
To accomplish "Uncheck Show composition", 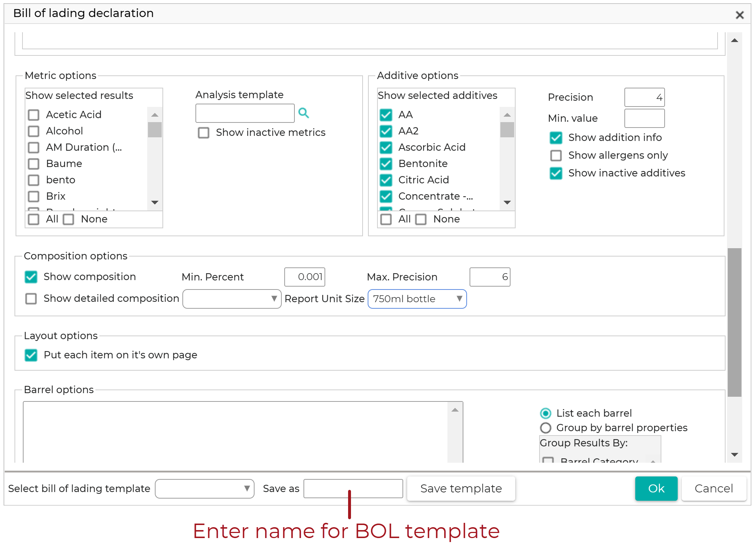I will 31,277.
